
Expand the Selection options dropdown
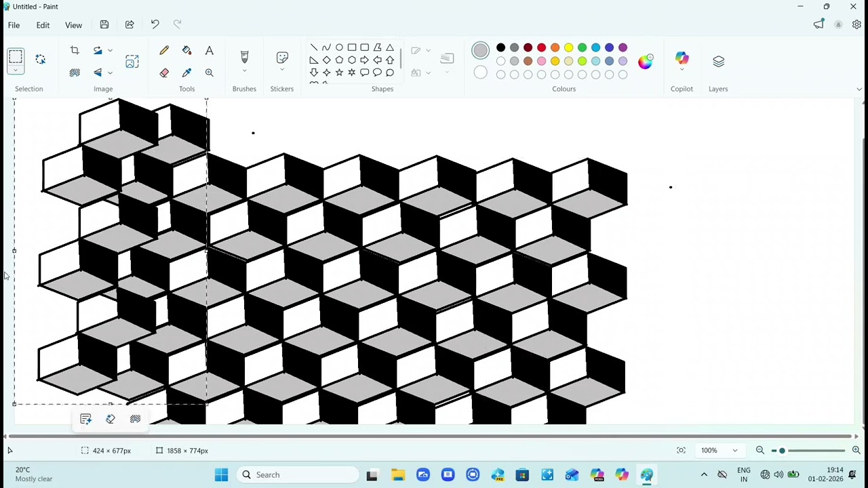16,70
